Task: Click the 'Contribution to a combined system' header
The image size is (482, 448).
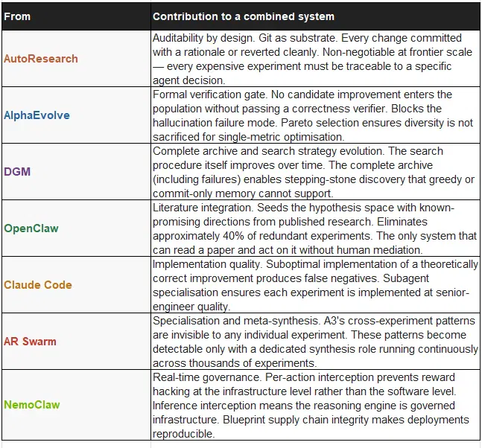Action: point(243,16)
